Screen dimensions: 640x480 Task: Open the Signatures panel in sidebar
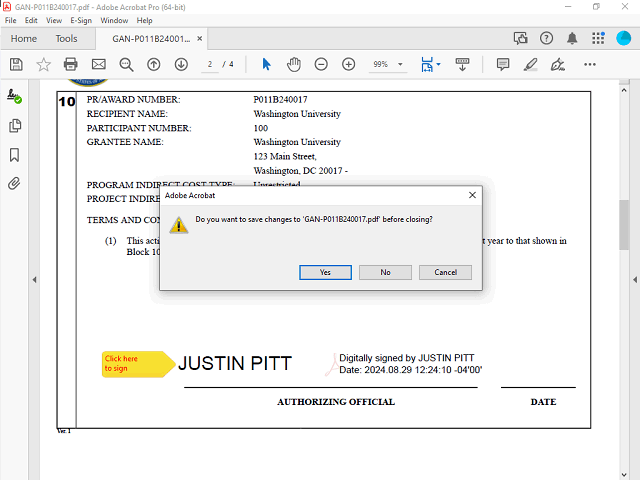tap(14, 96)
